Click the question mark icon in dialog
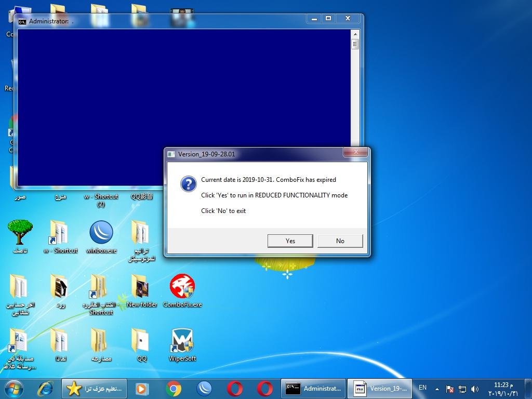Screen dimensions: 532x399 click(188, 184)
